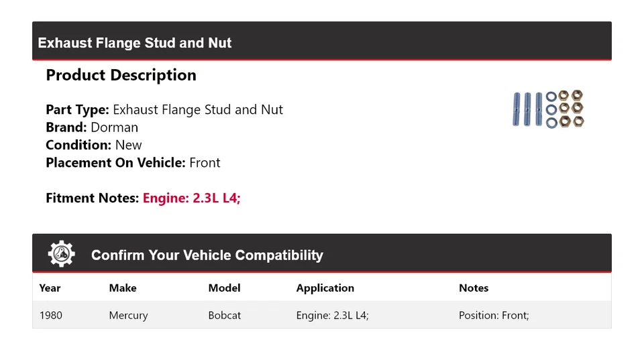The width and height of the screenshot is (644, 350).
Task: Click the Application column header
Action: 325,288
